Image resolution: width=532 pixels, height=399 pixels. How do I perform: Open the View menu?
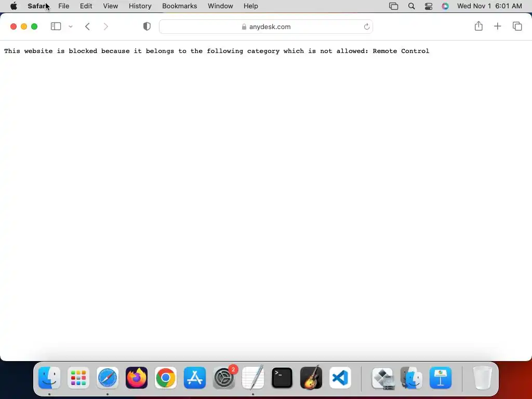[x=110, y=6]
